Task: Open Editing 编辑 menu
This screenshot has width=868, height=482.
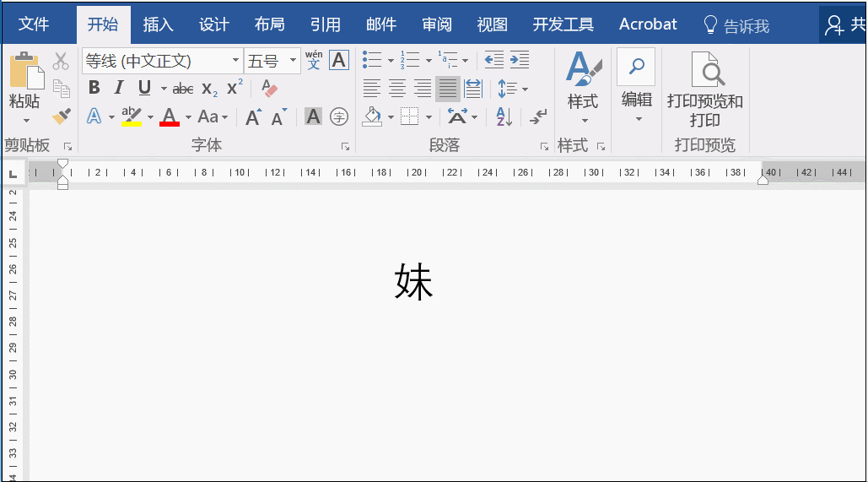Action: 637,86
